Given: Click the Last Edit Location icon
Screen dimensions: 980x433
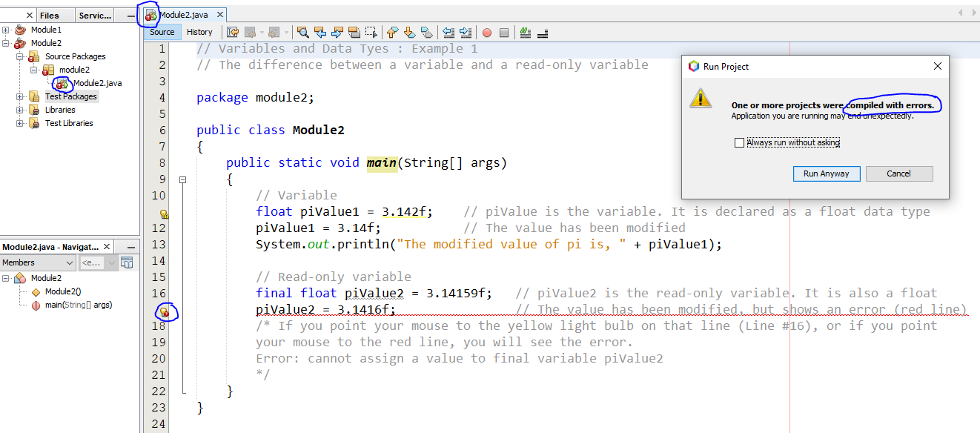Looking at the screenshot, I should tap(233, 32).
